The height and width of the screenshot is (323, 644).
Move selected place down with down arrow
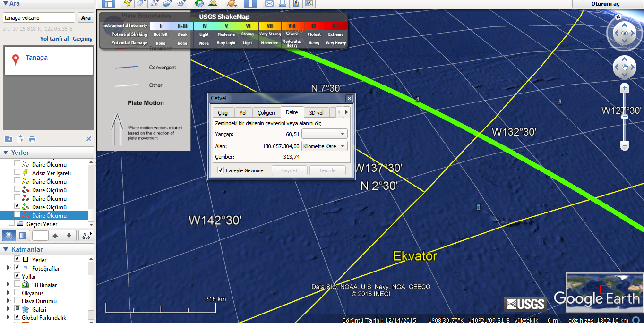coord(69,235)
